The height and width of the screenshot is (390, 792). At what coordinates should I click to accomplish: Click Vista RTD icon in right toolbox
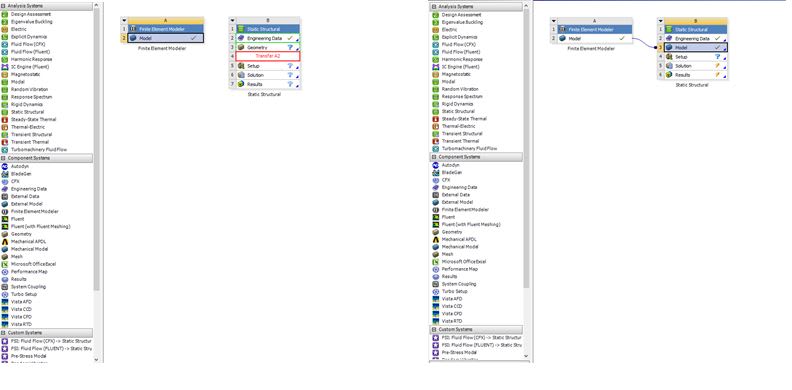(436, 321)
